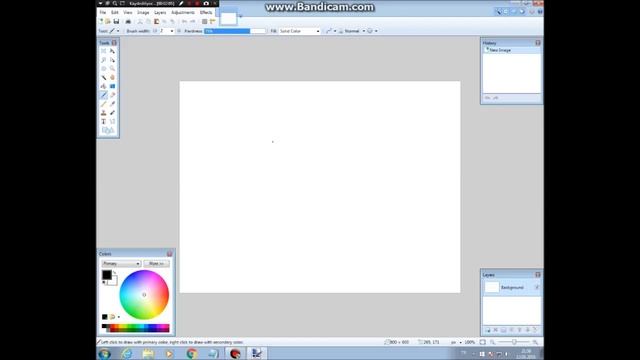The height and width of the screenshot is (360, 640).
Task: Expand the image list arrow beside thumbnail
Action: pyautogui.click(x=240, y=16)
